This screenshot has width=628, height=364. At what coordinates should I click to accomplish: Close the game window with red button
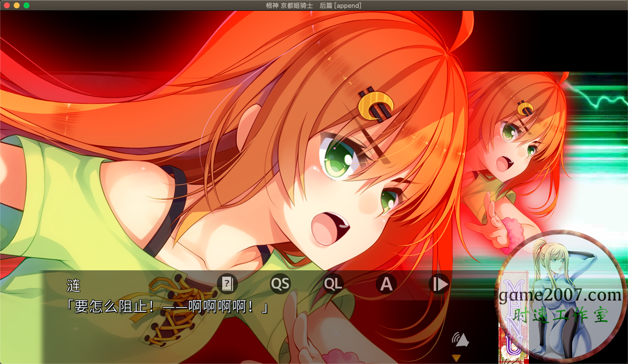7,5
